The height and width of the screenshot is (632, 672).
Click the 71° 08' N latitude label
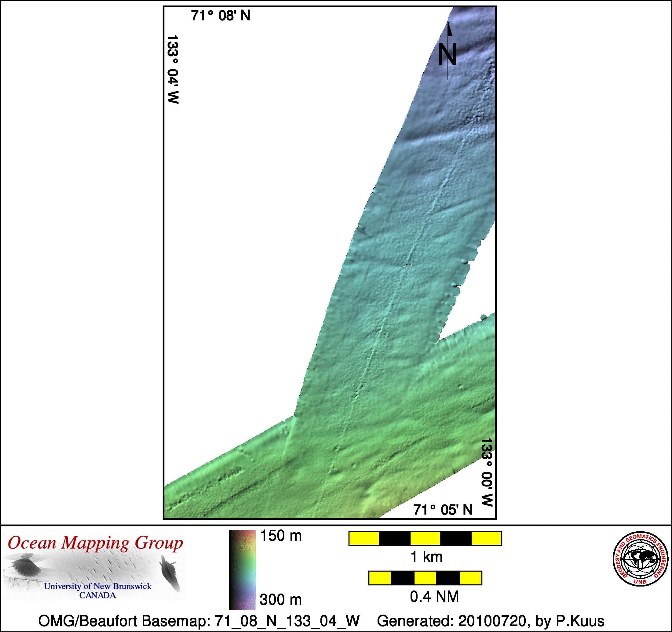[221, 16]
